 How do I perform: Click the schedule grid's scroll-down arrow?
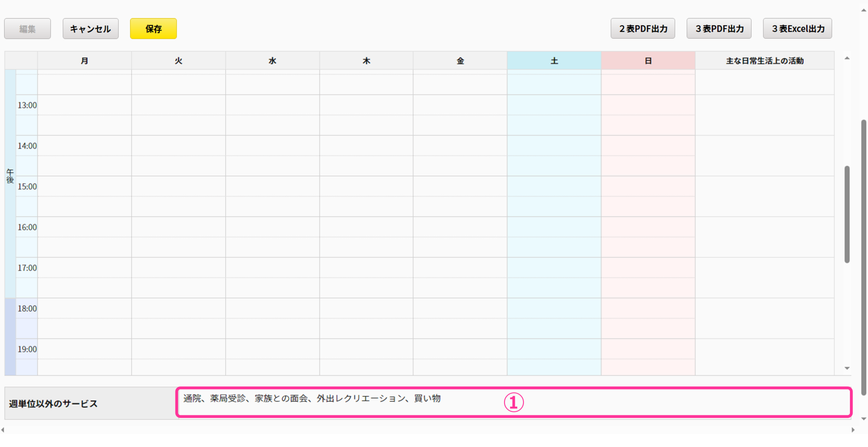847,368
